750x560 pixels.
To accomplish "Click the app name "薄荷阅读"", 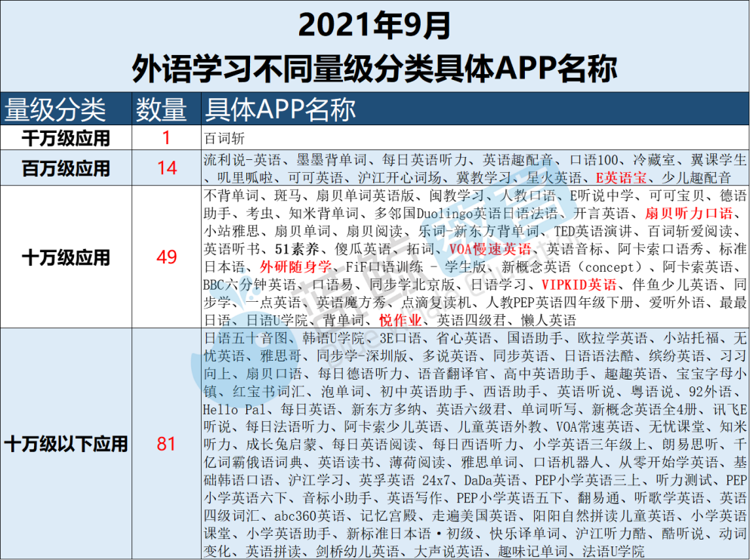I will click(x=417, y=463).
